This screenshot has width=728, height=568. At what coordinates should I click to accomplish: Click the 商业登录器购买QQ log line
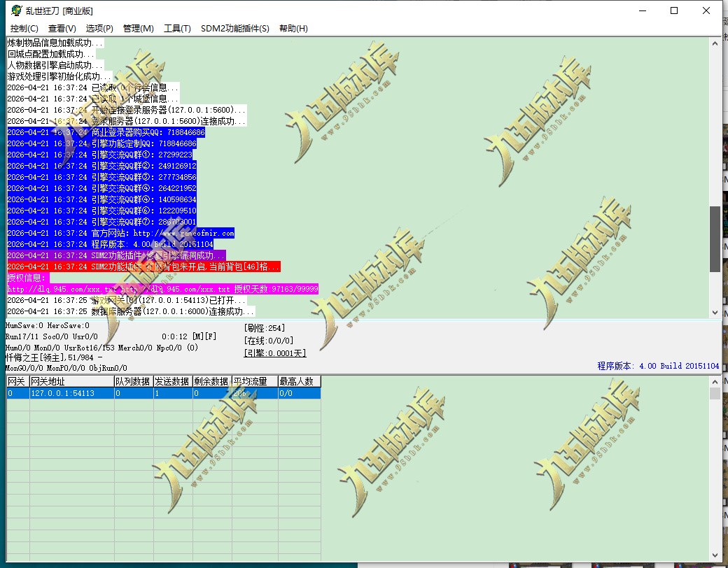[x=106, y=132]
